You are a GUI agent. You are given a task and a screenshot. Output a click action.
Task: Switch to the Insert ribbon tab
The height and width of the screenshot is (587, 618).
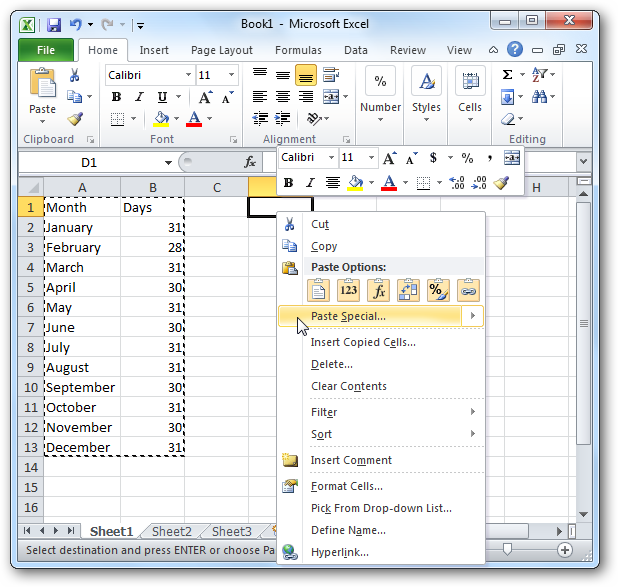[154, 50]
